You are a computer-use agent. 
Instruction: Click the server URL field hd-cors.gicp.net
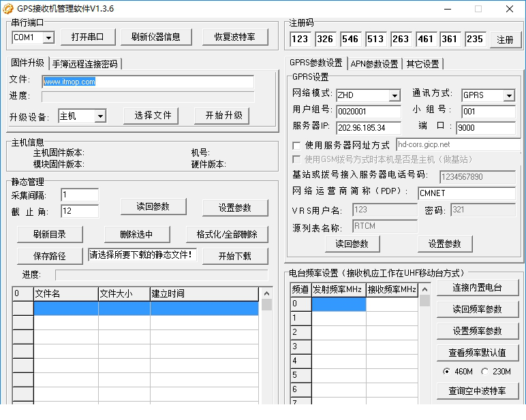(459, 144)
